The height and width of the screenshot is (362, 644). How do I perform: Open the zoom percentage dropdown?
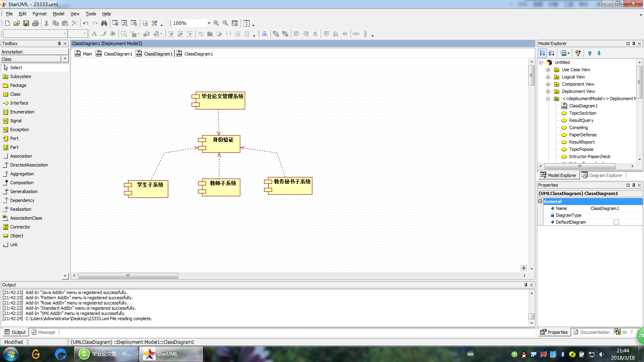coord(209,23)
